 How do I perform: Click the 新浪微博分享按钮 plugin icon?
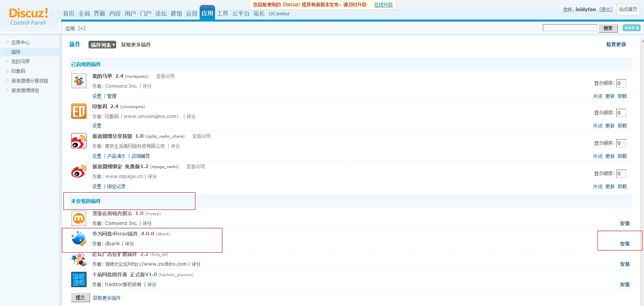(x=79, y=141)
